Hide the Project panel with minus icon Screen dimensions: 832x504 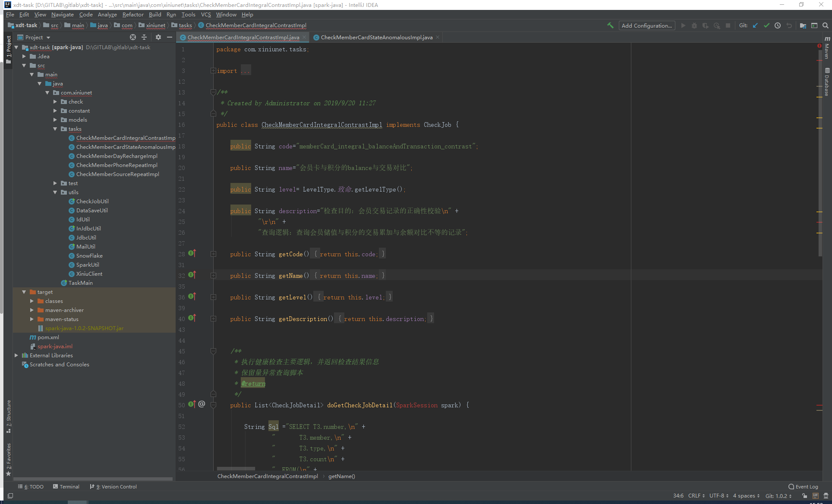pyautogui.click(x=170, y=38)
